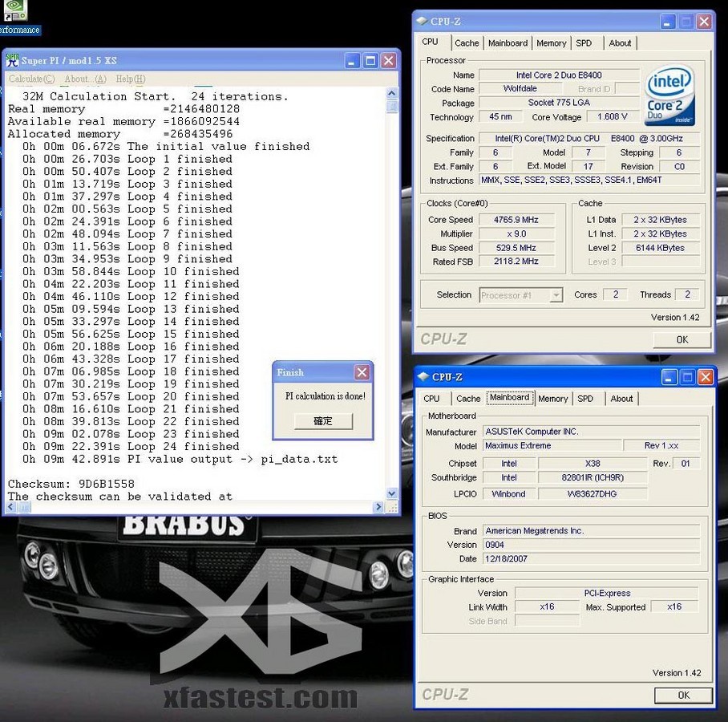Switch to Cache tab in top CPU-Z
This screenshot has width=728, height=722.
tap(467, 43)
